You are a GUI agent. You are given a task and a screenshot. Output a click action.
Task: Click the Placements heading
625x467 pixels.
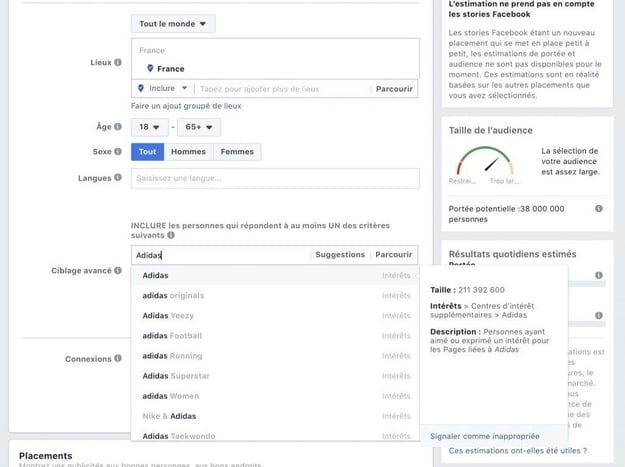point(45,455)
